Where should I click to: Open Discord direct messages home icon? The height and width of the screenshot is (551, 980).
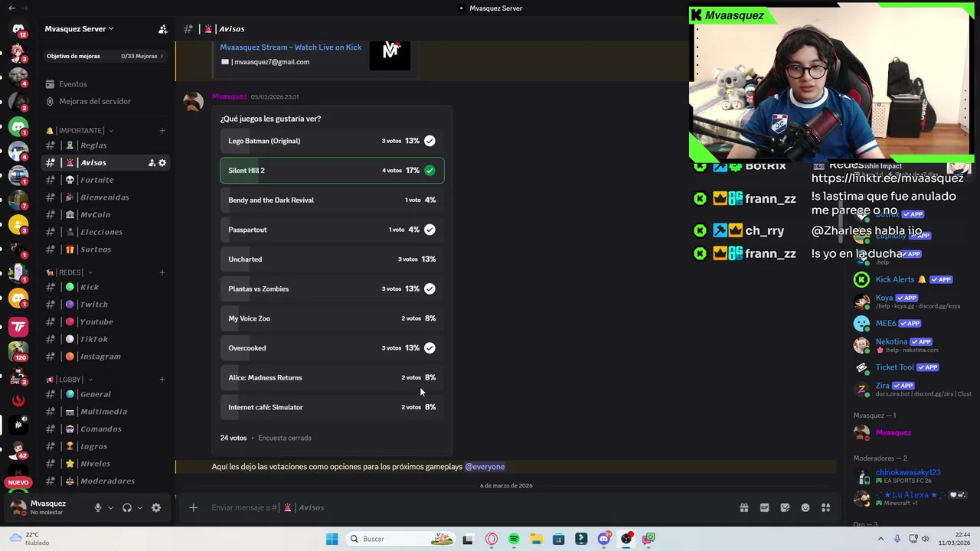18,29
